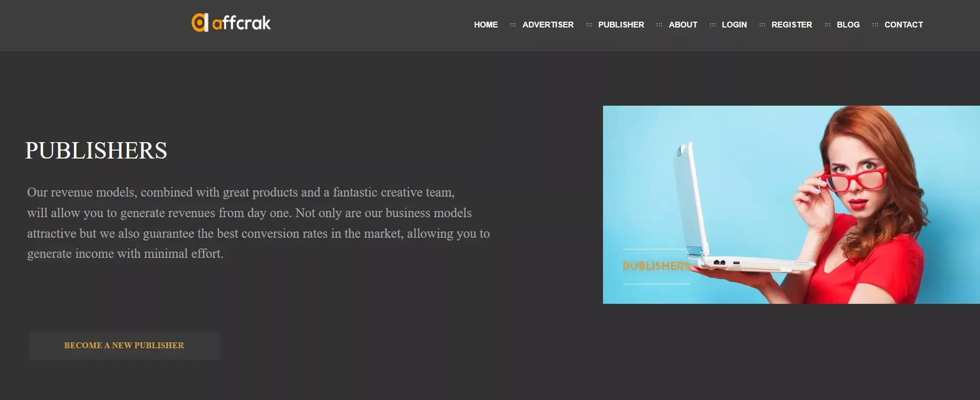Click the dotted separator between LOGIN and REGISTER
Screen dimensions: 980x400
pyautogui.click(x=762, y=25)
